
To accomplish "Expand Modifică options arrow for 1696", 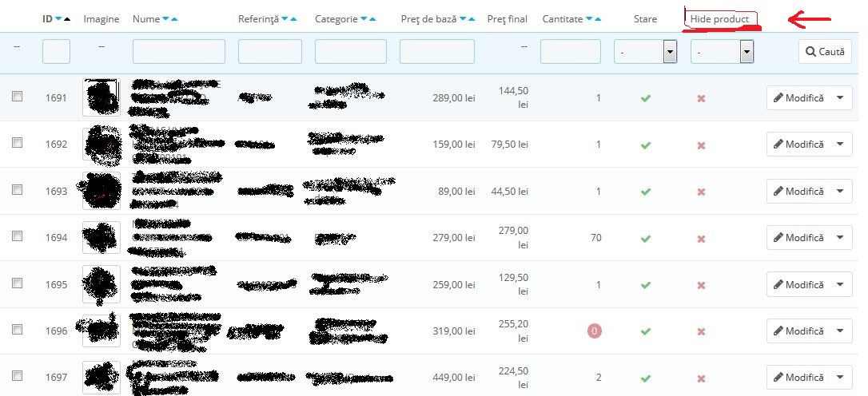I will click(840, 331).
